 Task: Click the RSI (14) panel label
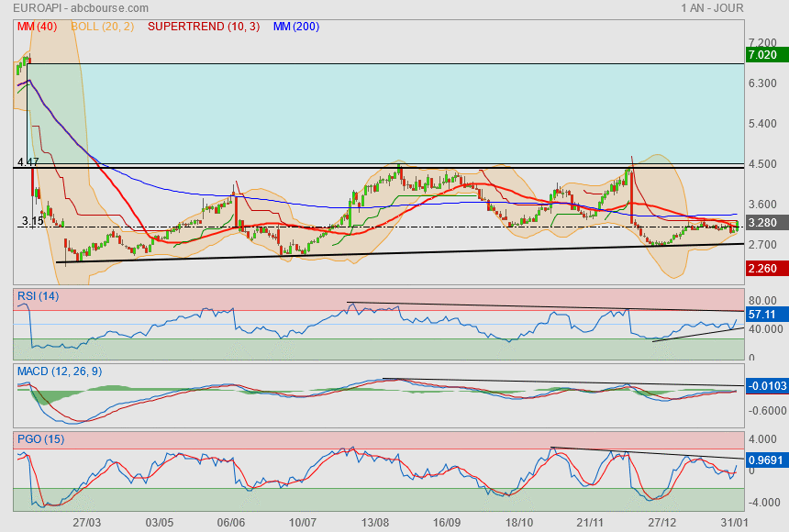39,296
